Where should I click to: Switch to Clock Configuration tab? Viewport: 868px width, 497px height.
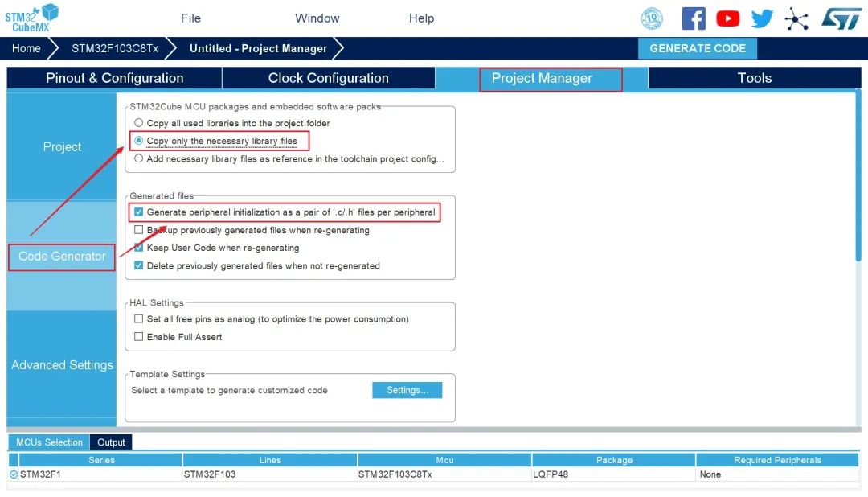coord(328,78)
